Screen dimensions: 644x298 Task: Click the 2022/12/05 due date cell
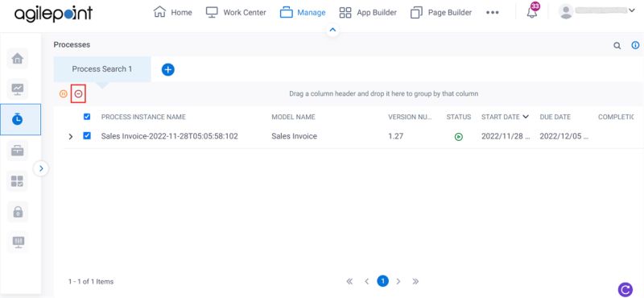pyautogui.click(x=564, y=136)
